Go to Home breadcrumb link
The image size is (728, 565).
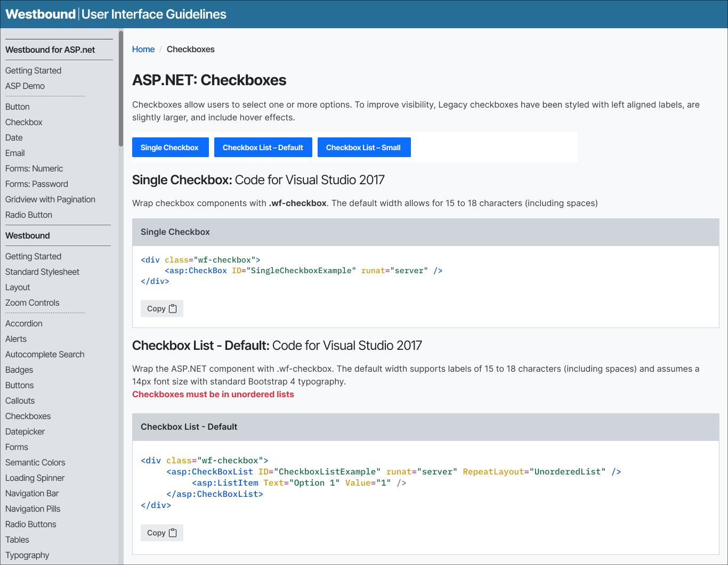click(143, 50)
